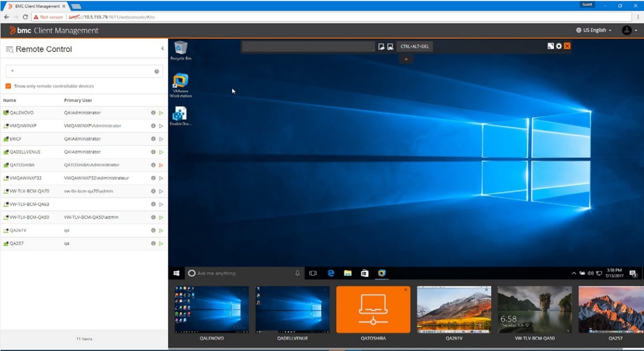This screenshot has width=644, height=351.
Task: Click the search help question mark icon
Action: click(157, 71)
